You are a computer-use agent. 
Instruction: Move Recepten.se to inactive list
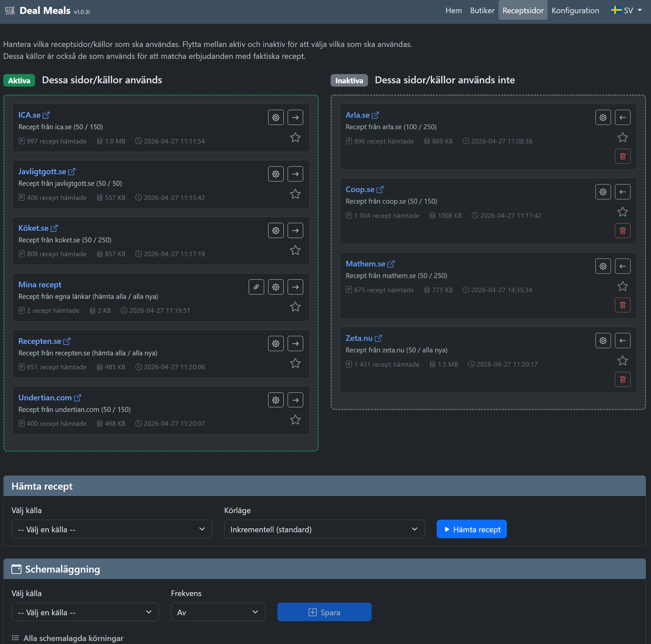(x=295, y=343)
